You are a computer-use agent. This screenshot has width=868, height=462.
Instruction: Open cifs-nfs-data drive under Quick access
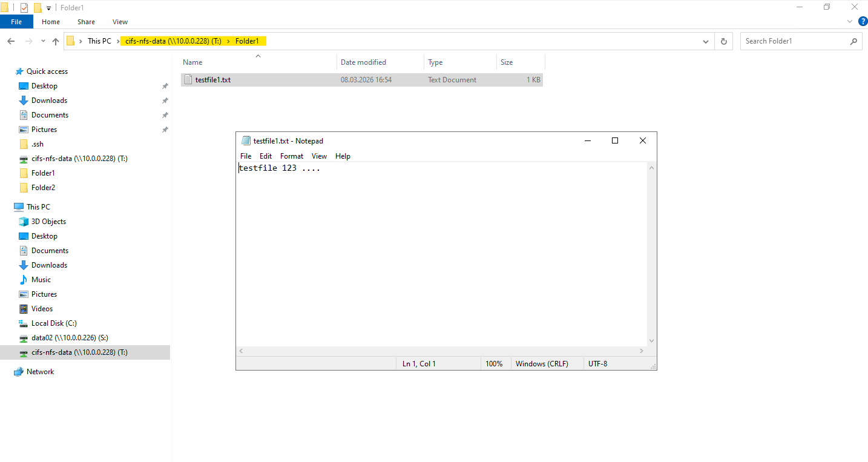coord(79,159)
